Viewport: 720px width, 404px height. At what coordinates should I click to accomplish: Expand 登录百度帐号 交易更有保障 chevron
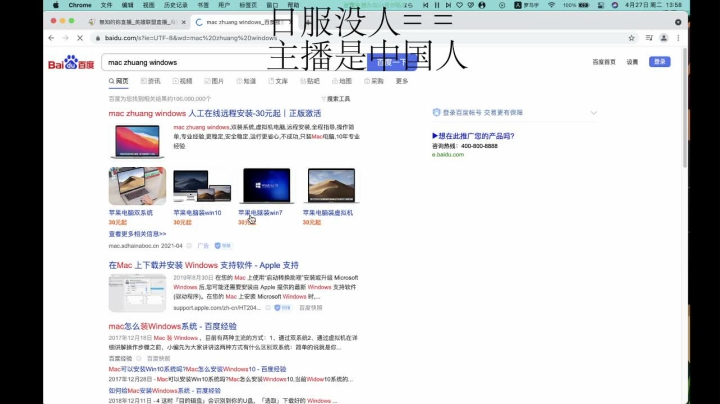click(594, 113)
